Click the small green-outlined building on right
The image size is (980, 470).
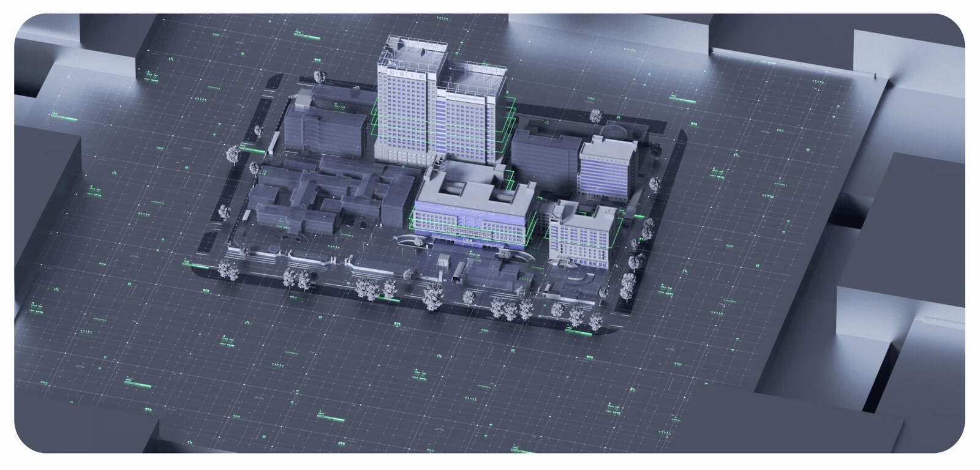click(582, 236)
